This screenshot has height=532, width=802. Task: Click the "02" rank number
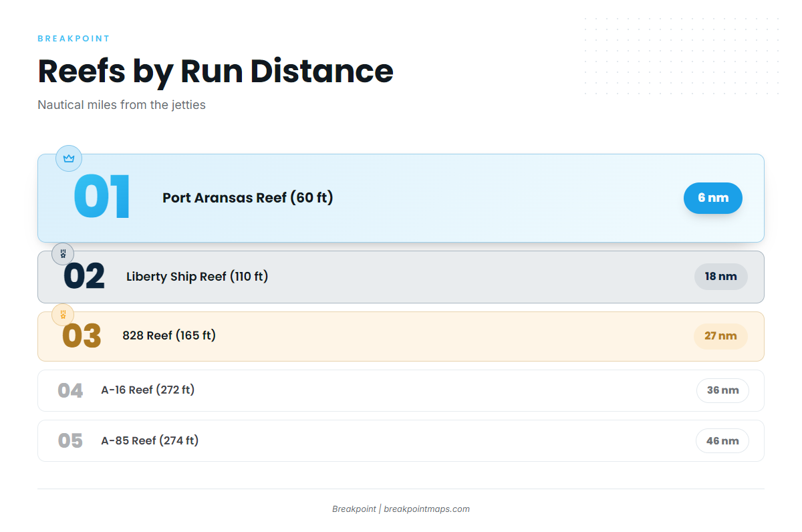(84, 277)
